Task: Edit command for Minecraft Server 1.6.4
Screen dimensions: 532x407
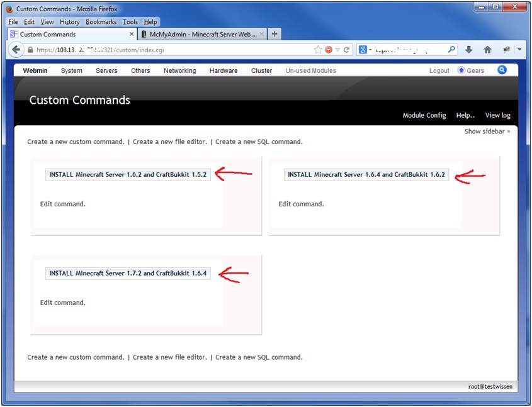Action: [x=301, y=204]
